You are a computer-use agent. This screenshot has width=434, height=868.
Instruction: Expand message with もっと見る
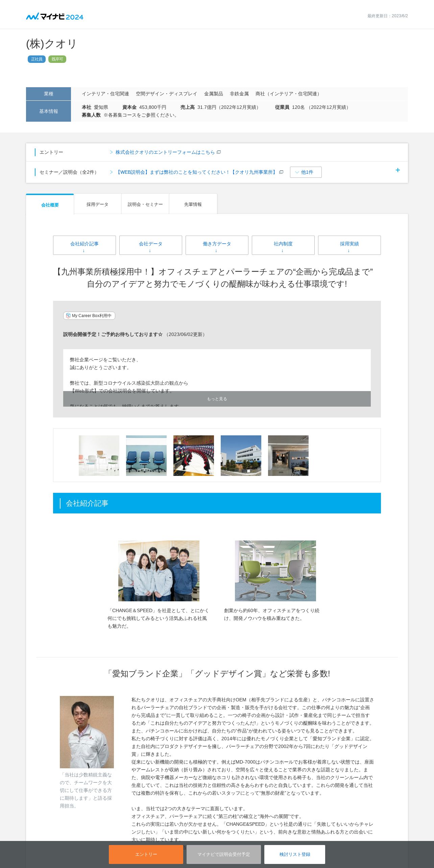217,399
